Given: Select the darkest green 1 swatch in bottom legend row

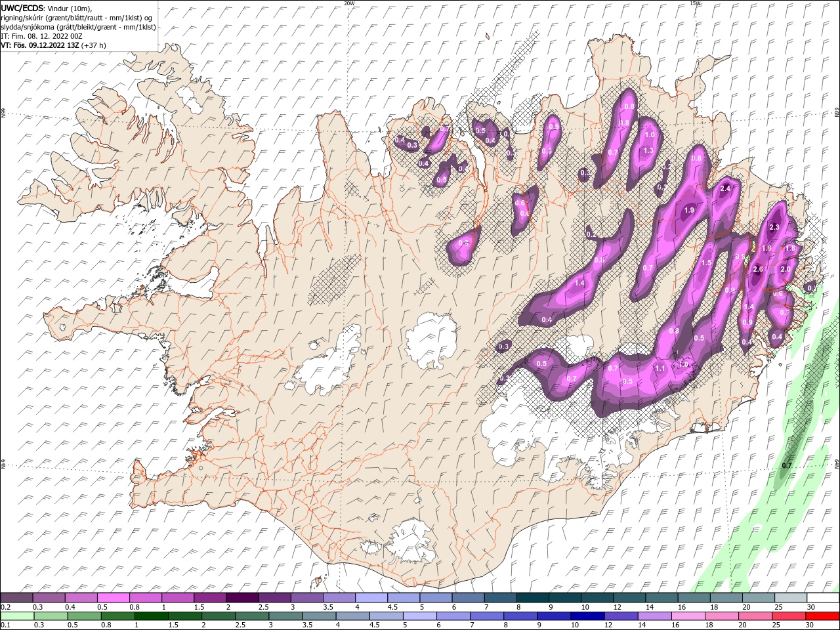Looking at the screenshot, I should (x=151, y=616).
